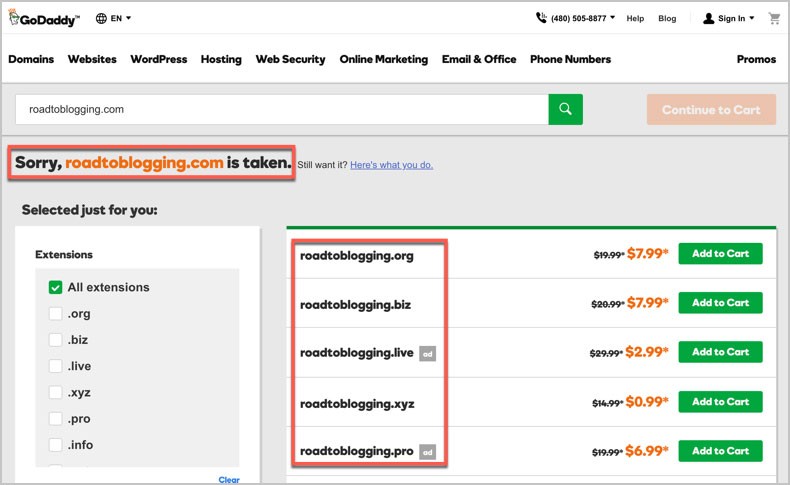Screen dimensions: 790x485
Task: Click the phone icon beside support number
Action: click(x=541, y=18)
